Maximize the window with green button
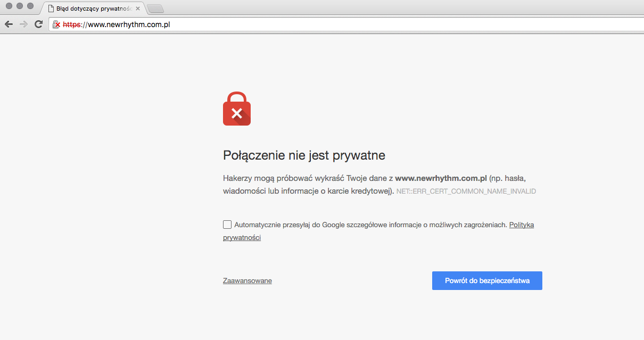Image resolution: width=644 pixels, height=340 pixels. (30, 6)
